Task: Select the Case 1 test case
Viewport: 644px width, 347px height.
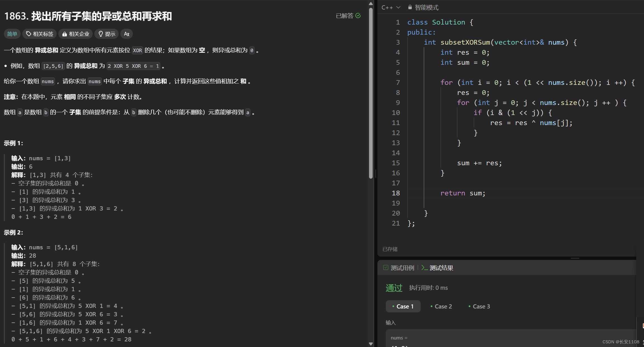Action: [x=403, y=306]
